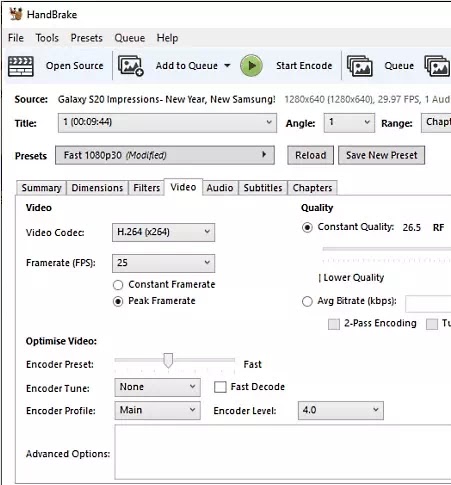
Task: Click the 26.5 RF quality value
Action: point(411,228)
